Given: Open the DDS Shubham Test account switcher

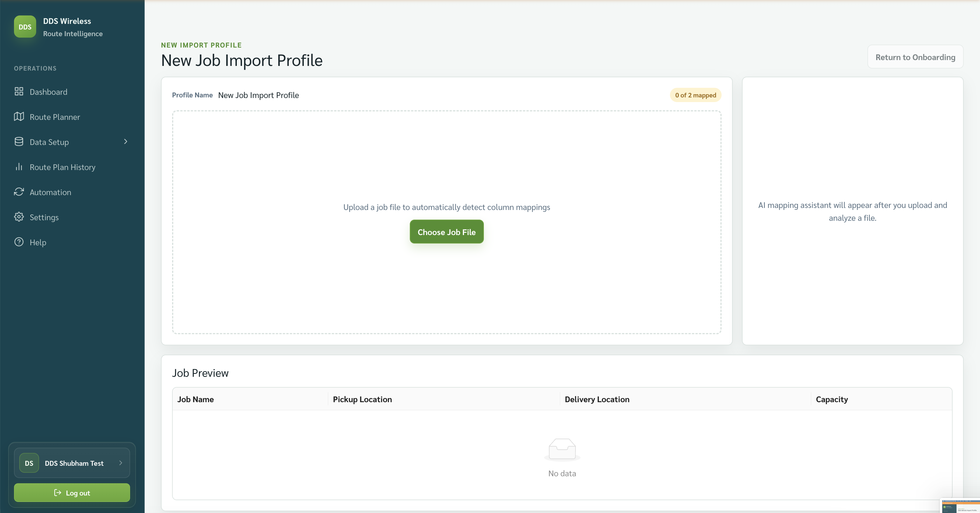Looking at the screenshot, I should pos(72,463).
